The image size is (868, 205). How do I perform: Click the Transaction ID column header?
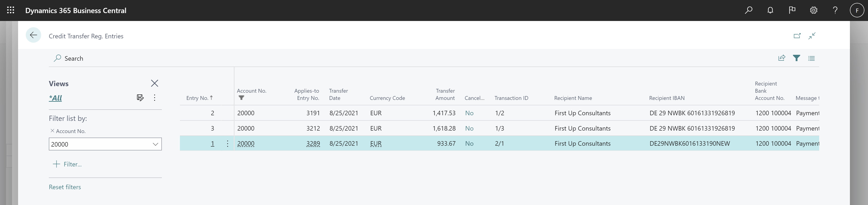coord(512,98)
